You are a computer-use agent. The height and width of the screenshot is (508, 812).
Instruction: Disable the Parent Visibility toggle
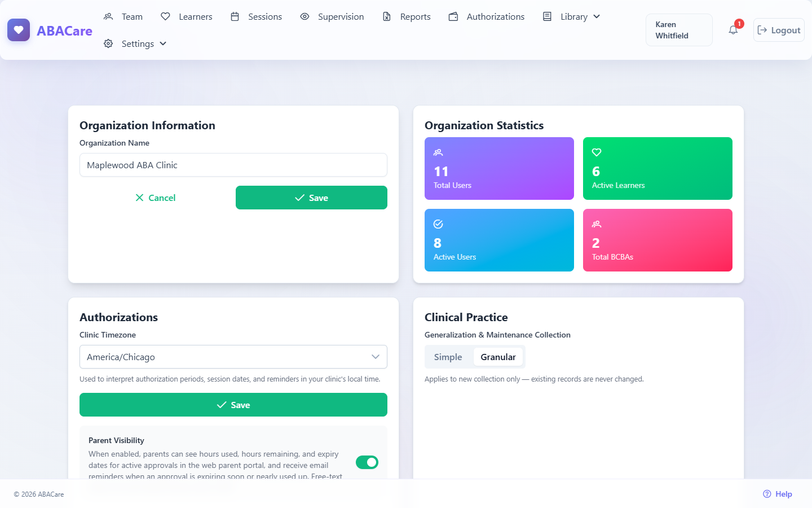(x=367, y=462)
